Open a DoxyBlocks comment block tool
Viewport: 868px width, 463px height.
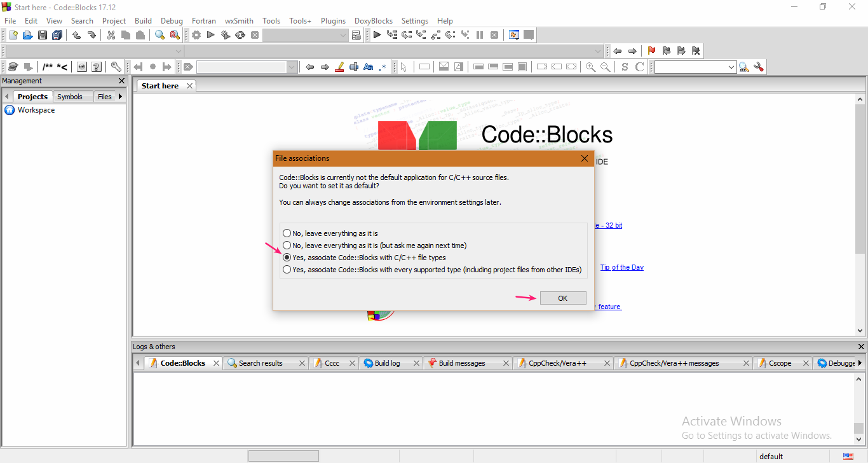tap(48, 66)
